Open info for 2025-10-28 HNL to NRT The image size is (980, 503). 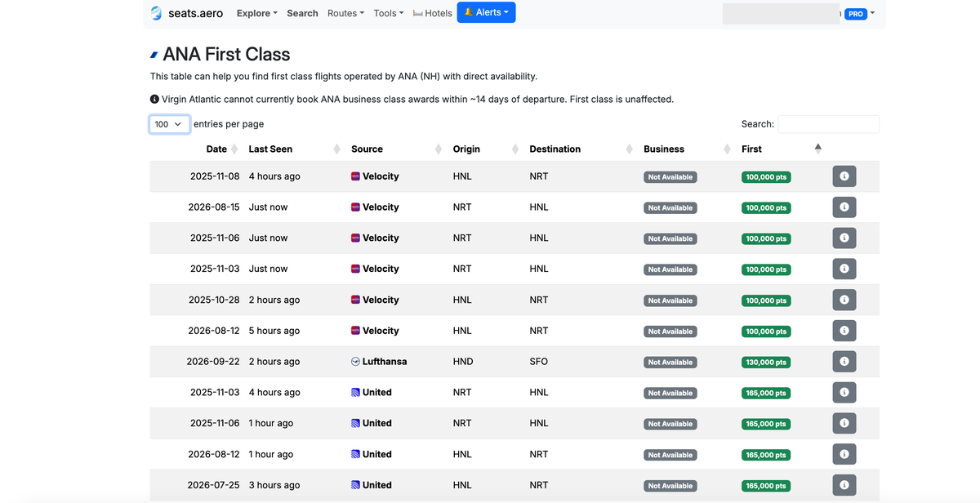(x=844, y=300)
